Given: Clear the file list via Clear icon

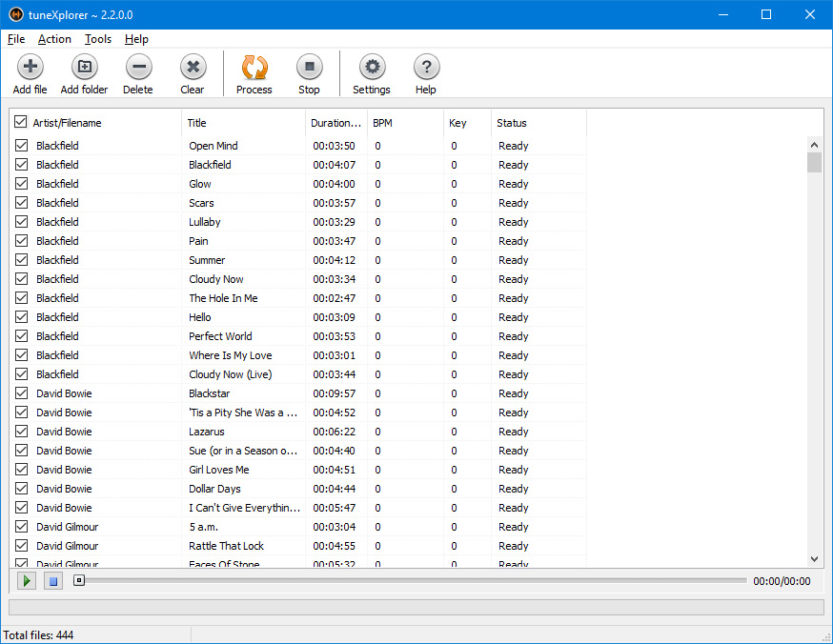Looking at the screenshot, I should tap(193, 67).
